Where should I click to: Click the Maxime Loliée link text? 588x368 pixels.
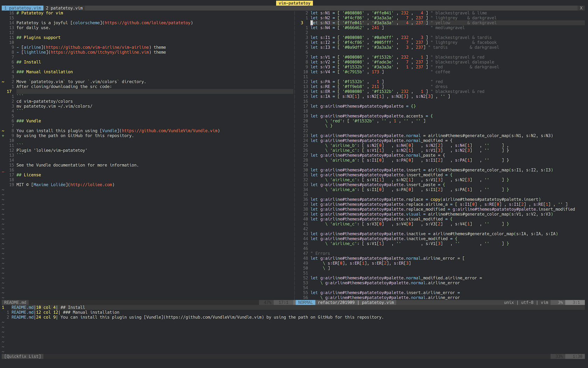tap(50, 185)
